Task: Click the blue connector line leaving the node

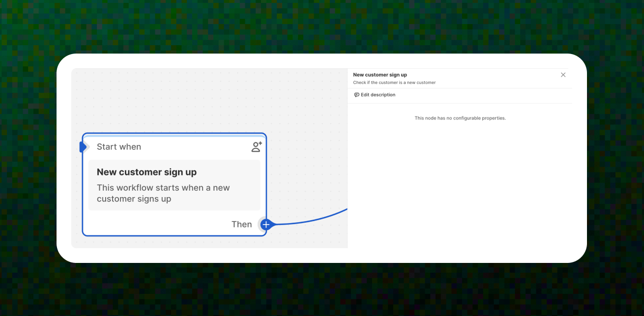Action: click(310, 221)
